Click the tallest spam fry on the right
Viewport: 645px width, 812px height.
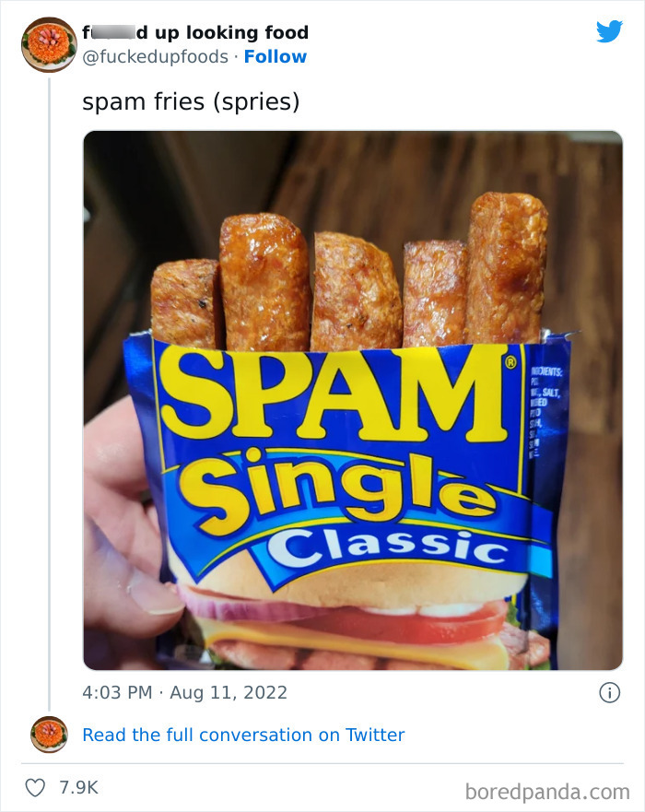tap(507, 267)
